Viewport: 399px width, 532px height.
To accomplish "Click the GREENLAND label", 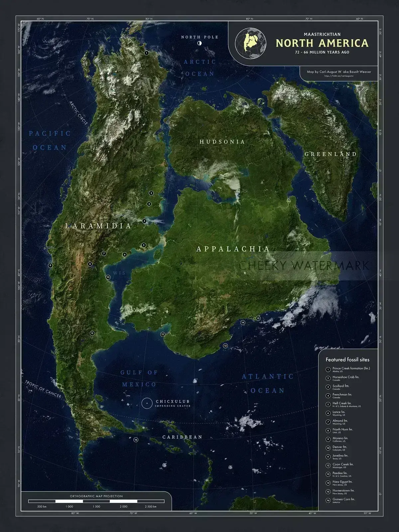I will [x=331, y=154].
